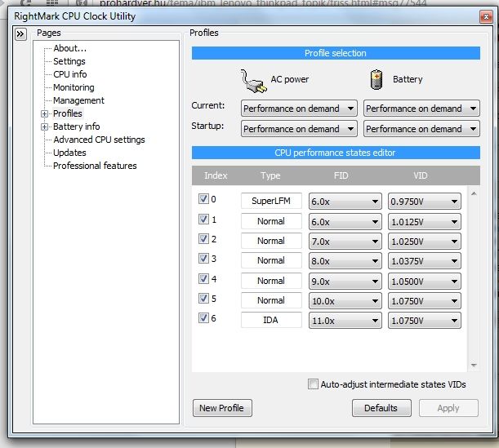Open the FID dropdown showing 8.0x

345,261
